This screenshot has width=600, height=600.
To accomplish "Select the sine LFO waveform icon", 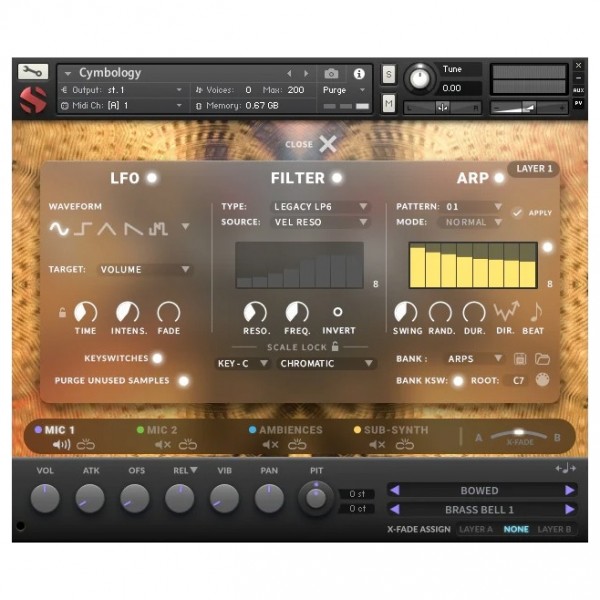I will pyautogui.click(x=59, y=229).
